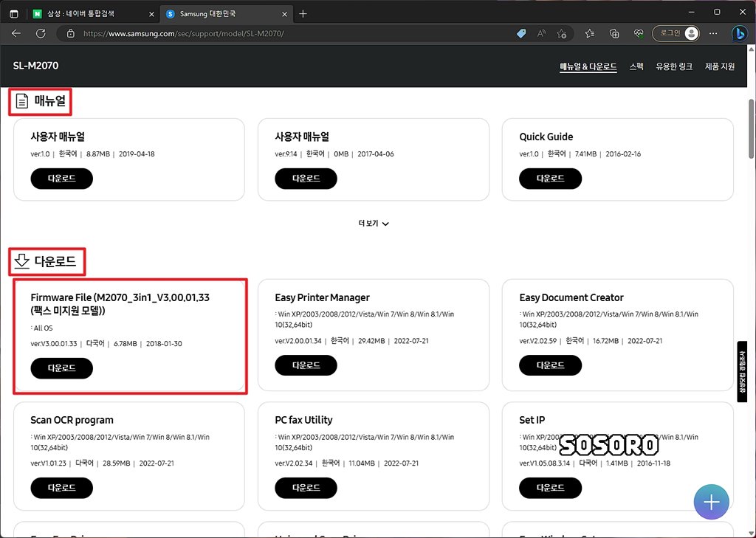Open the Favorites list icon
756x538 pixels.
point(590,33)
